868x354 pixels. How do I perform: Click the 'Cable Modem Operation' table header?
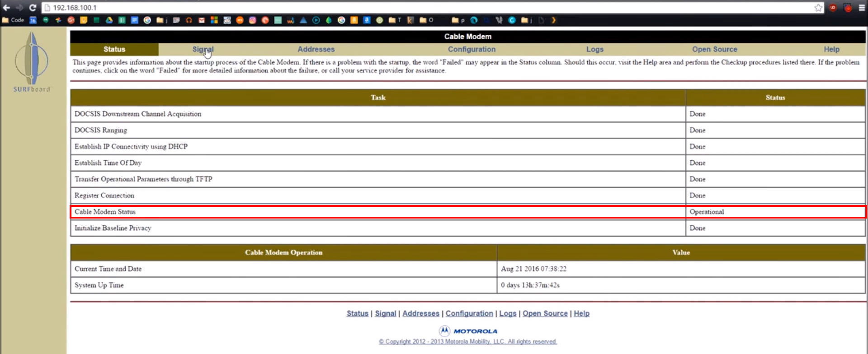[x=284, y=252]
